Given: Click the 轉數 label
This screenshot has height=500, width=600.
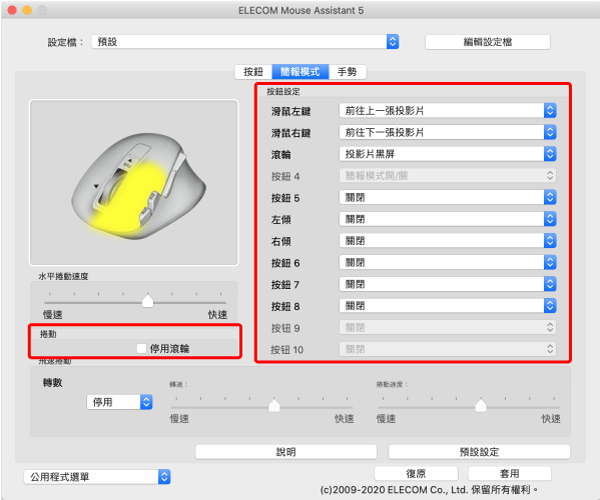Looking at the screenshot, I should 52,383.
